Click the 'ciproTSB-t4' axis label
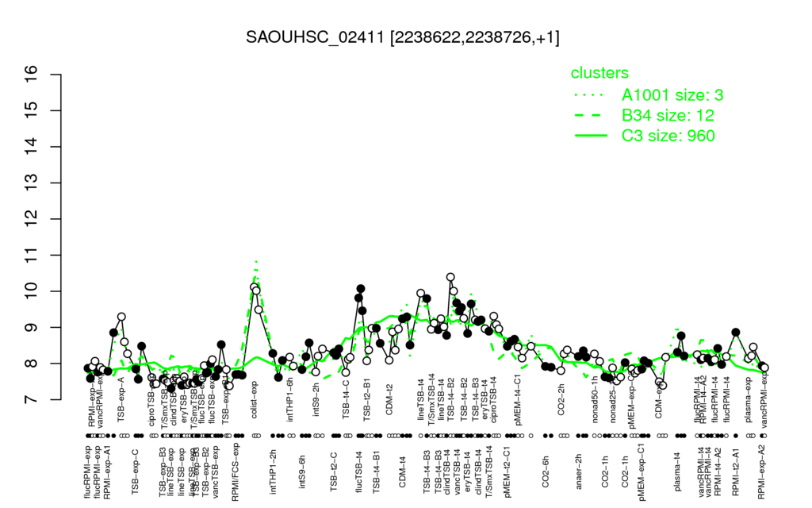812x508 pixels. pos(494,399)
